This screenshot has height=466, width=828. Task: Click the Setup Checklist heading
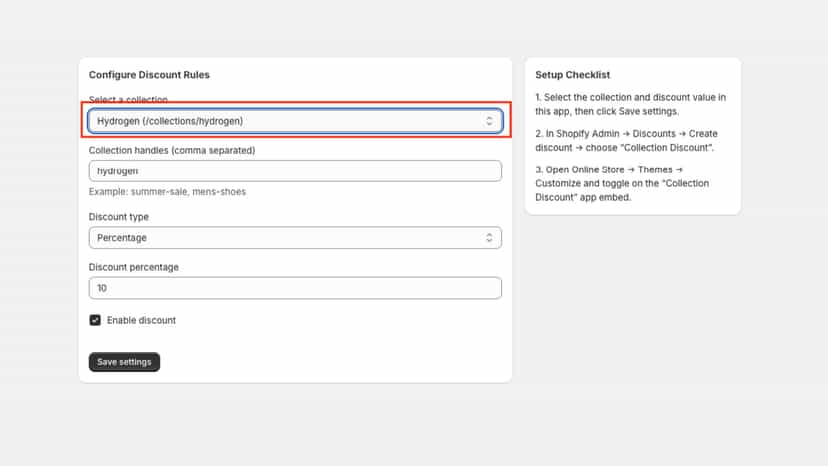coord(572,75)
